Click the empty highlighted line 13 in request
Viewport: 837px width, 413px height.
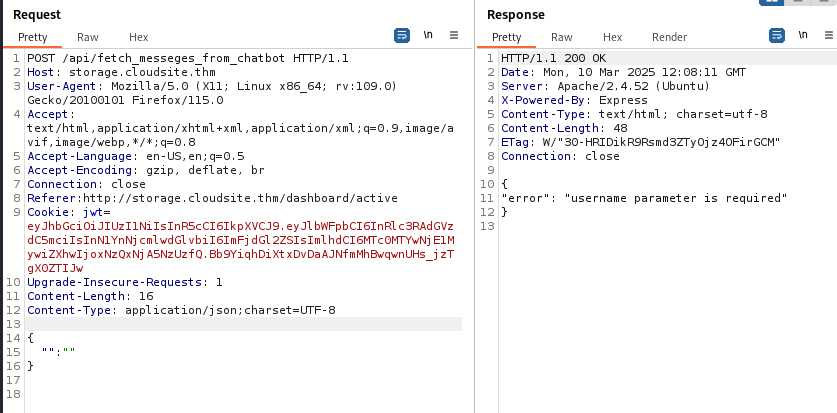pyautogui.click(x=243, y=324)
